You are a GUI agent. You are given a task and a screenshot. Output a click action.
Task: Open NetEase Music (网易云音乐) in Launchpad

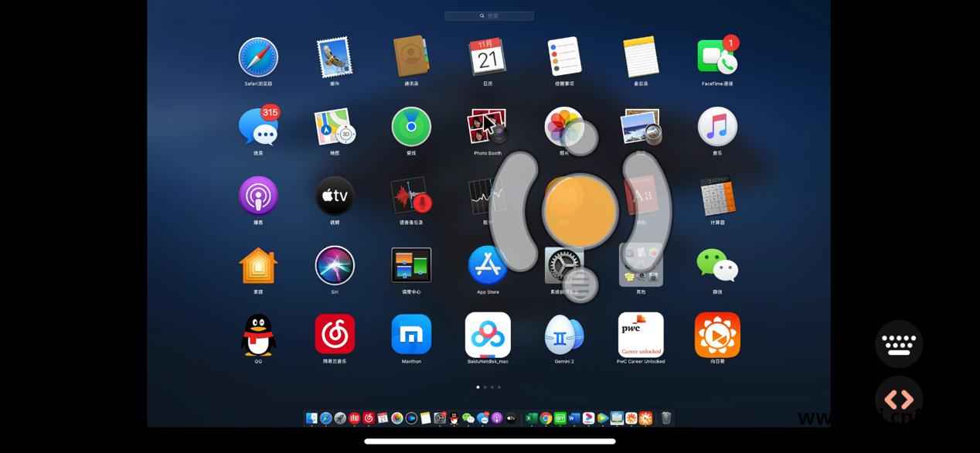point(335,334)
